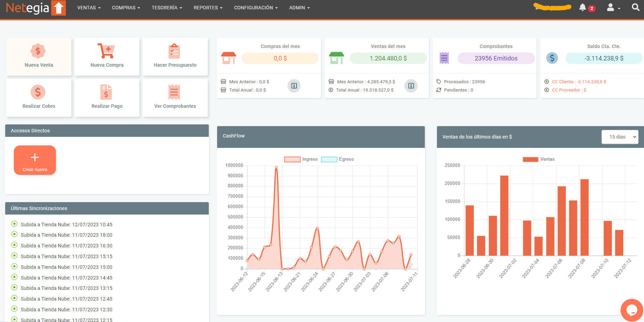644x322 pixels.
Task: Click CC Proveedor link
Action: pyautogui.click(x=569, y=90)
